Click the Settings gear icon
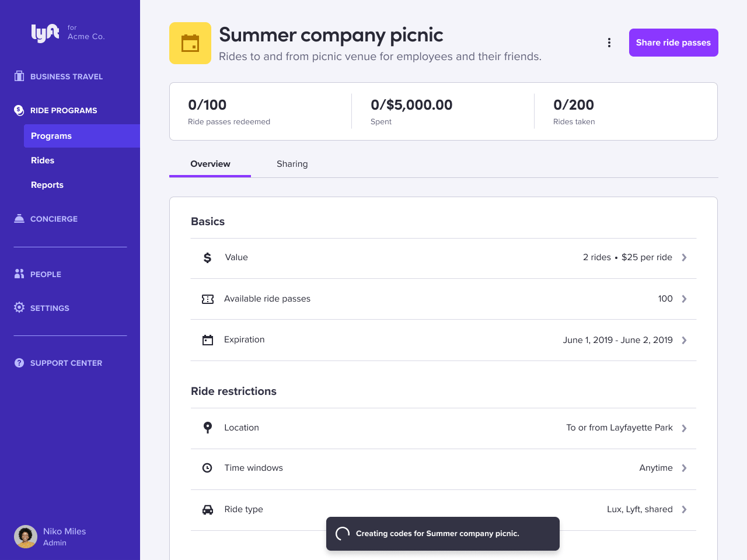The width and height of the screenshot is (747, 560). point(19,307)
